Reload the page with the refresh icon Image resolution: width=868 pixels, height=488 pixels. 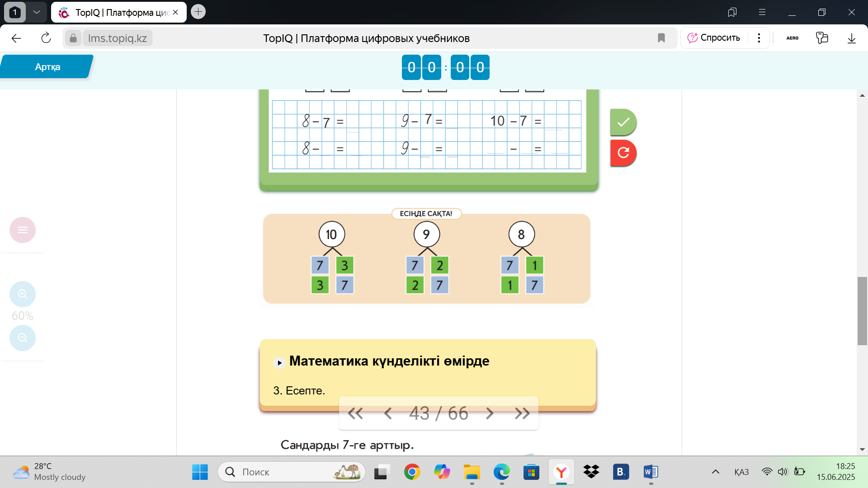coord(46,38)
